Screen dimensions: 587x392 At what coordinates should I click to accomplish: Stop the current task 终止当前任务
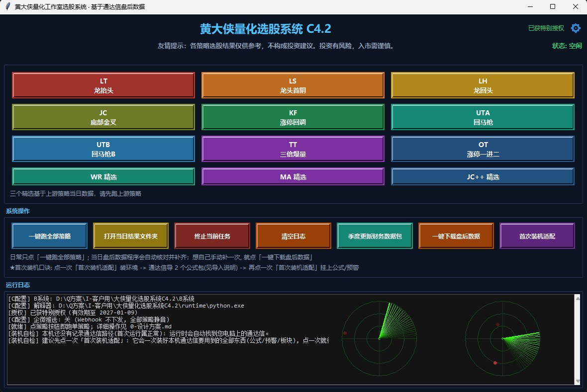click(x=212, y=236)
